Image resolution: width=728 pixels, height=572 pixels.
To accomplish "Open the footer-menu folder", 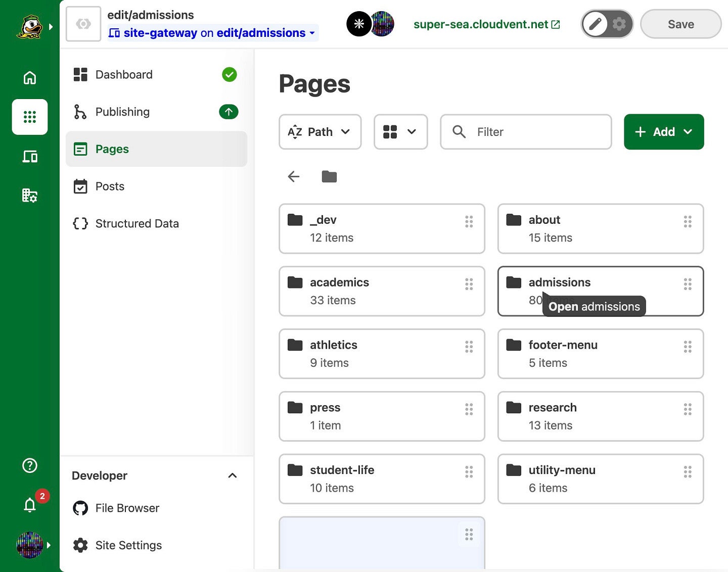I will coord(601,354).
